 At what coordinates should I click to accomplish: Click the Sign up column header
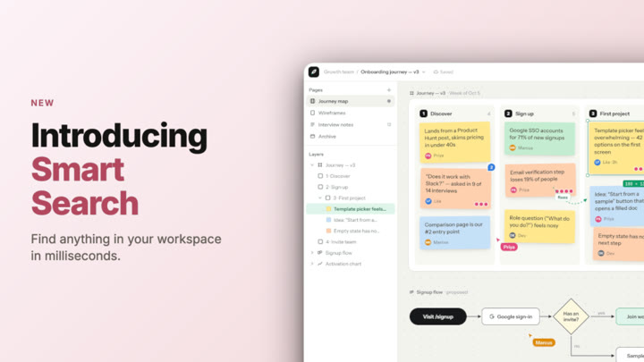tap(524, 114)
